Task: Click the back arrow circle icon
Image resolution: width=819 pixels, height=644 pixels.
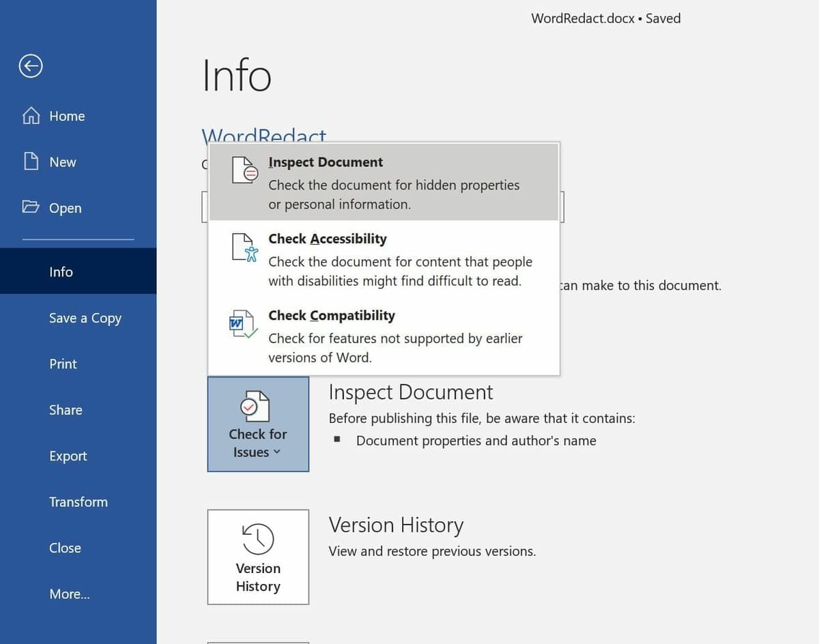Action: click(x=31, y=66)
